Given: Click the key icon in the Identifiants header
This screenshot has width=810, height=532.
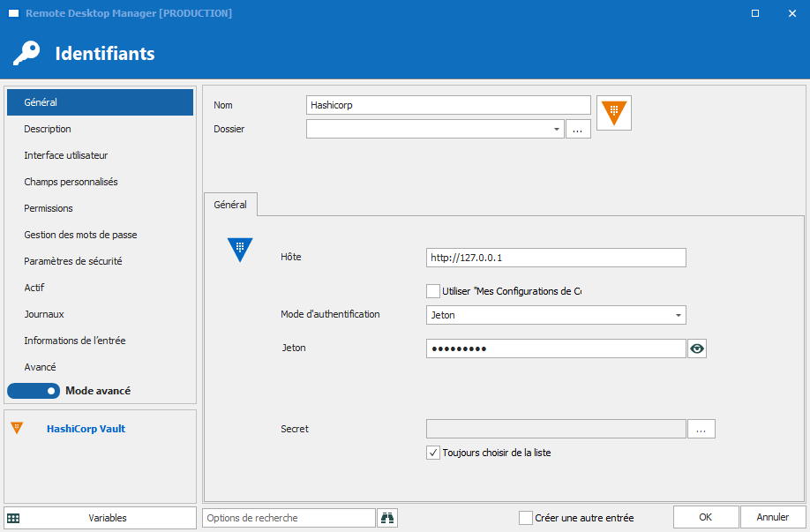Looking at the screenshot, I should (26, 53).
